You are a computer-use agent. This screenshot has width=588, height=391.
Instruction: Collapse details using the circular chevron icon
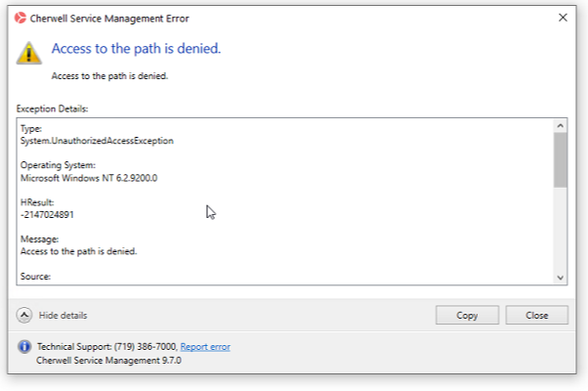coord(25,315)
